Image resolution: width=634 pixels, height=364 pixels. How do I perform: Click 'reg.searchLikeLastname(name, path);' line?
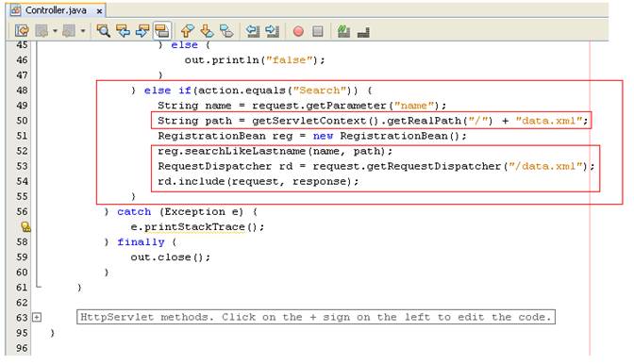pyautogui.click(x=275, y=151)
